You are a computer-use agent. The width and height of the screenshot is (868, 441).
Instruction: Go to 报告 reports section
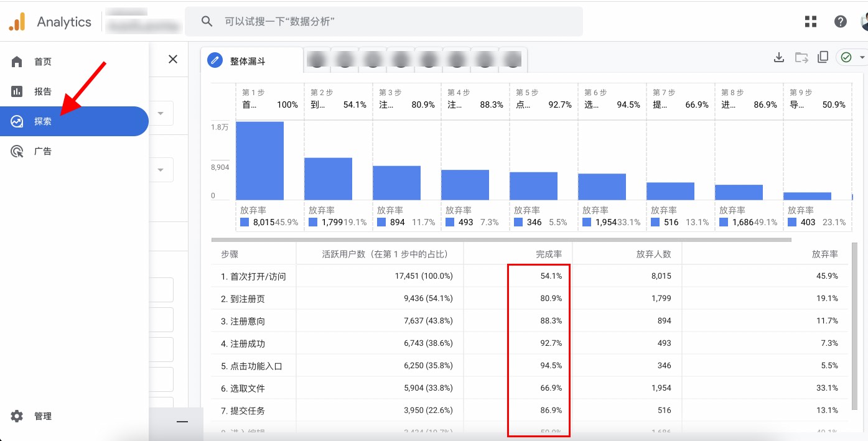pos(42,91)
